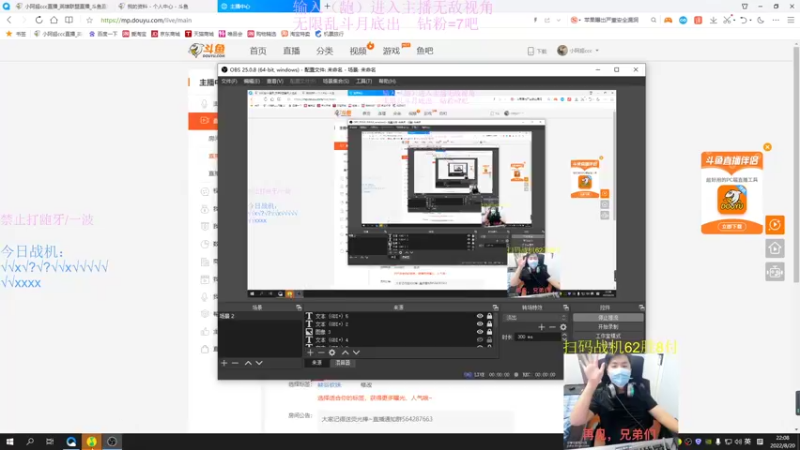Viewport: 800px width, 450px height.
Task: Open OBS 查看(V) menu
Action: click(274, 81)
